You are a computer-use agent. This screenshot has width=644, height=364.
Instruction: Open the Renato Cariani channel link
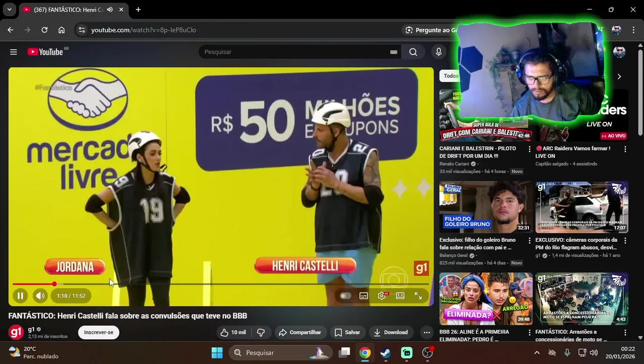click(455, 164)
